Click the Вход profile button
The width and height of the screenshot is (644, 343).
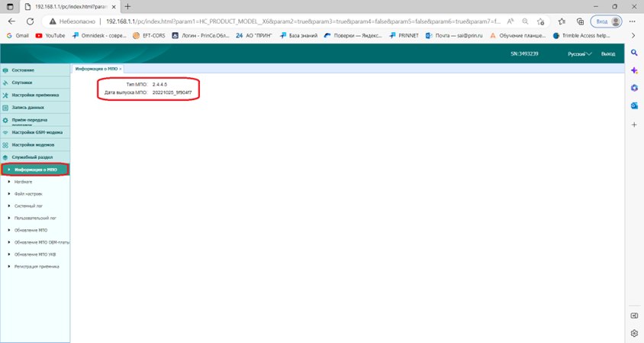tap(606, 21)
